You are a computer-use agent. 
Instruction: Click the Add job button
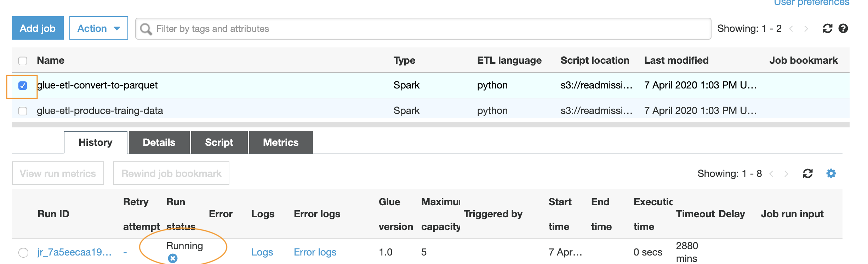coord(38,28)
